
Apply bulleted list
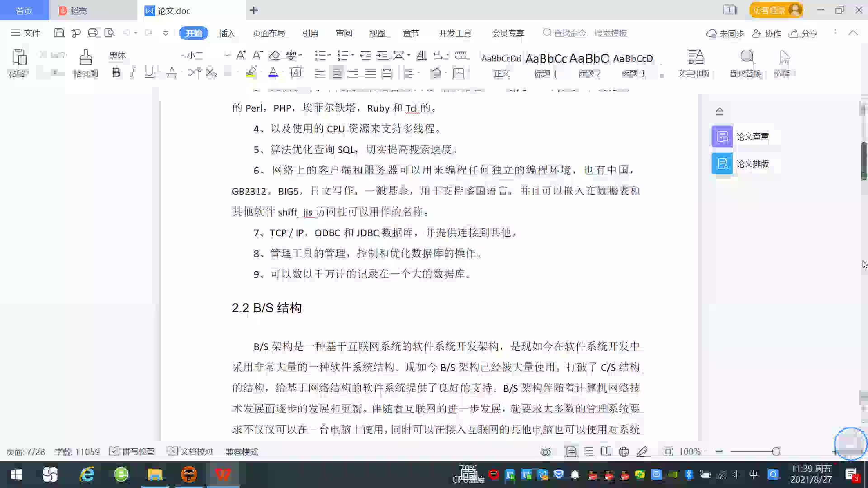320,56
